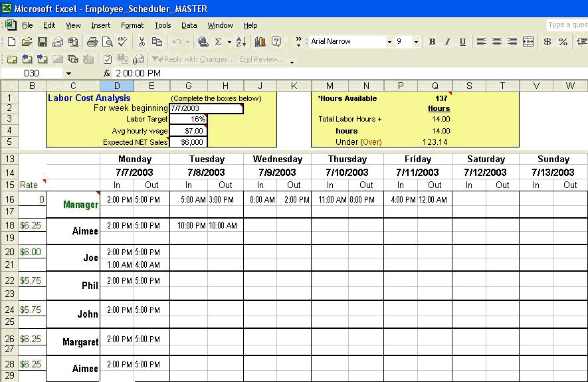
Task: Run the ABC spelling check
Action: (x=123, y=42)
